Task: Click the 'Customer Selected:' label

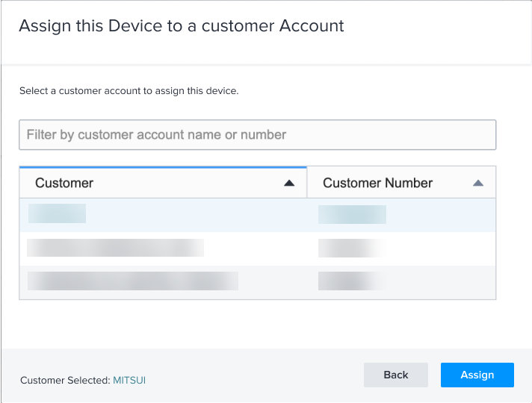Action: click(x=65, y=380)
